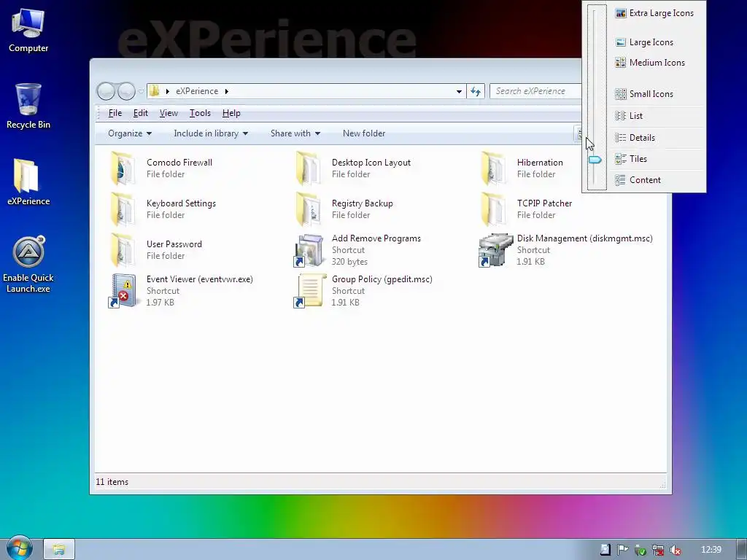Open the Comodo Firewall folder icon
This screenshot has width=747, height=560.
click(123, 168)
